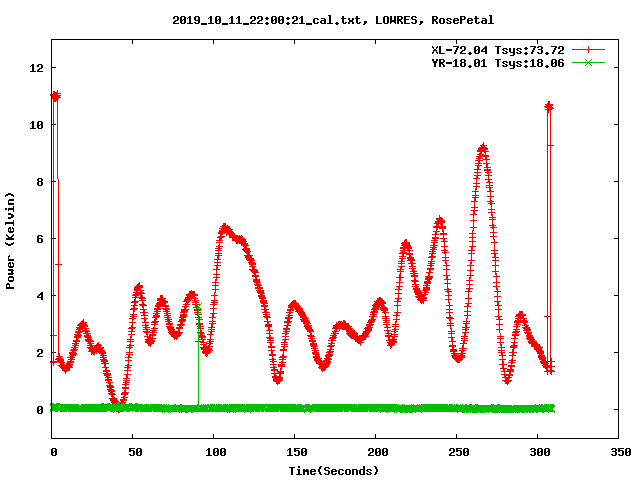Click the "Power (Kelvin)" y-axis label

(10, 241)
